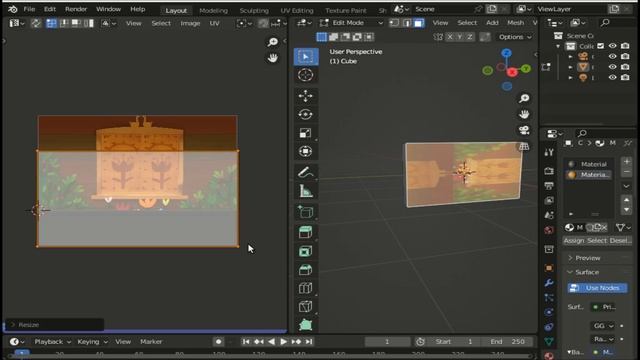This screenshot has width=640, height=360.
Task: Enable edge select mode
Action: pos(407,23)
